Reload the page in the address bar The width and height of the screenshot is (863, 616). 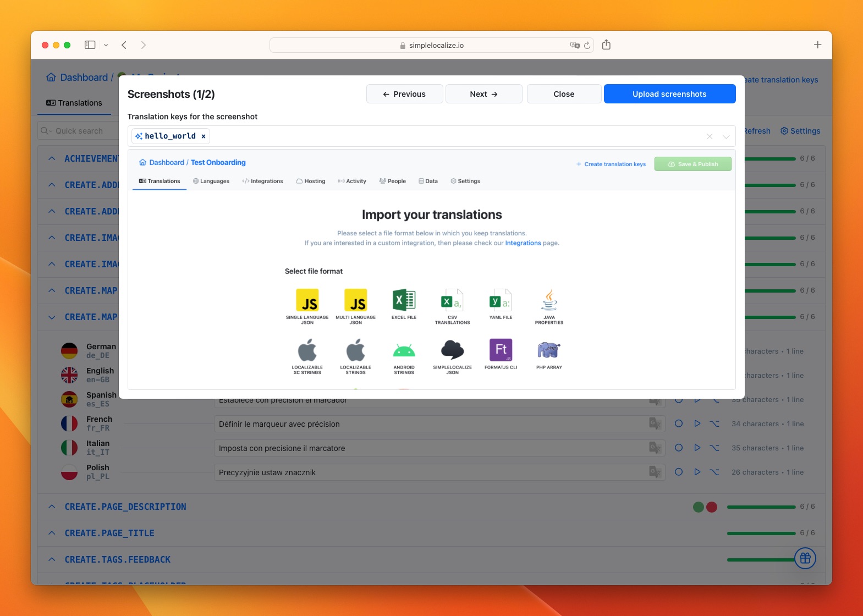587,46
